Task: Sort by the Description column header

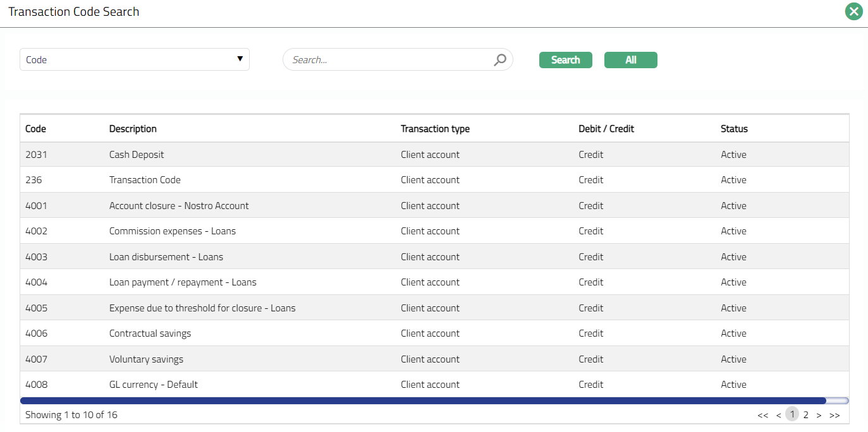Action: (x=133, y=129)
